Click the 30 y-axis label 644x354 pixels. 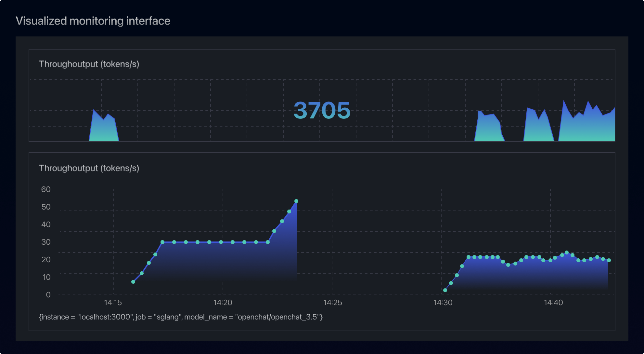pos(46,242)
